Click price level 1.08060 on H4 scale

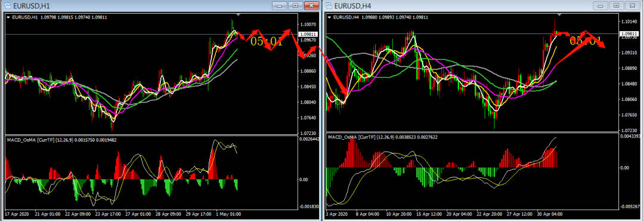coord(629,100)
